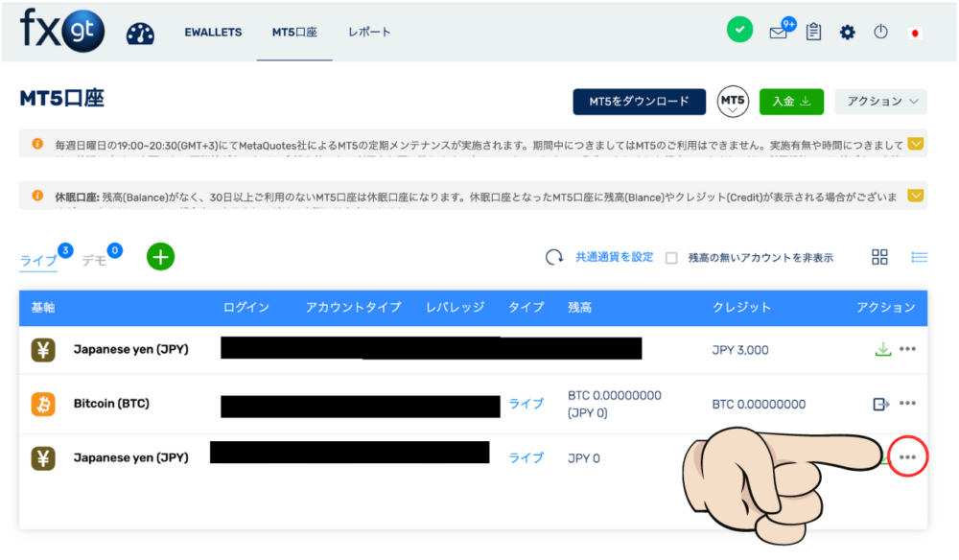
Task: Click the power logout icon
Action: [x=880, y=33]
